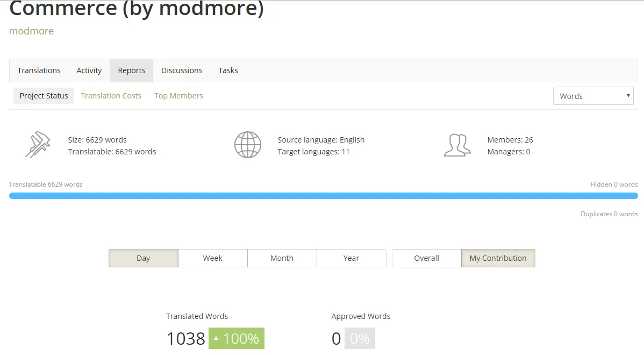Click 'Translatable 6629 words' bar label
Viewport: 644px width, 355px height.
point(46,184)
